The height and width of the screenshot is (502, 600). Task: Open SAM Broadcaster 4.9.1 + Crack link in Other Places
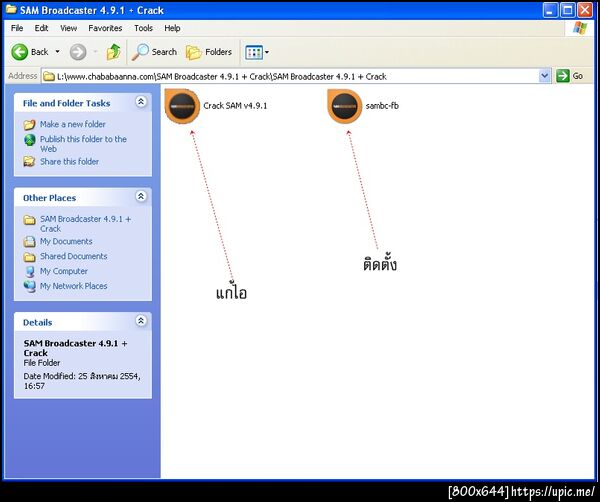(x=85, y=223)
